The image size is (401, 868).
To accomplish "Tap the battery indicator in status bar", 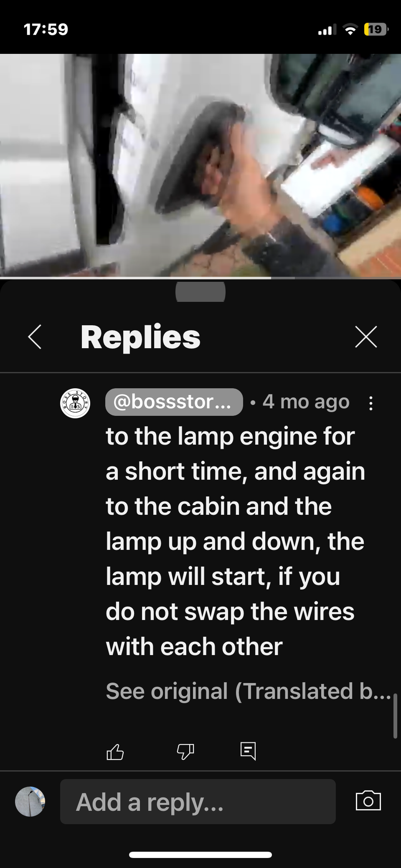I will [x=376, y=29].
